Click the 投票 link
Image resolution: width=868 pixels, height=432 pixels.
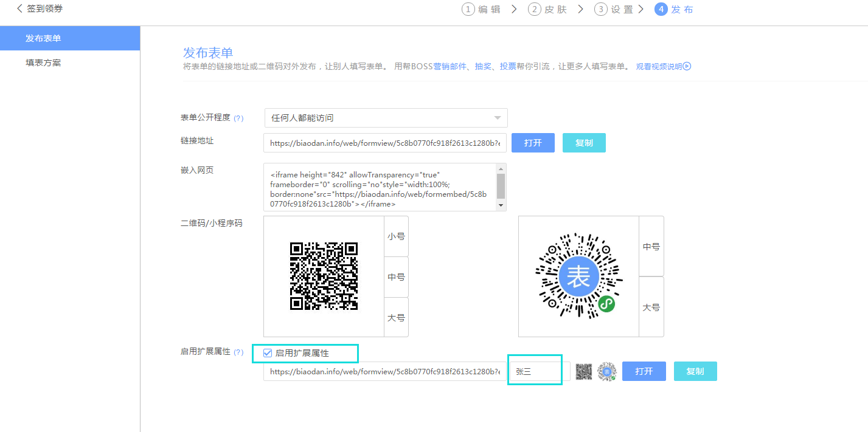pyautogui.click(x=508, y=66)
